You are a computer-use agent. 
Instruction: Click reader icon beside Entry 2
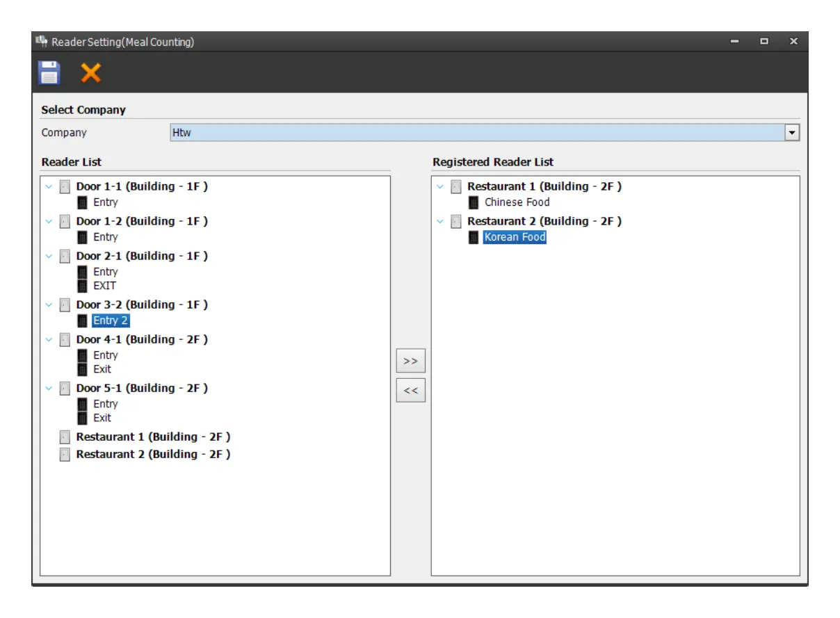[x=82, y=320]
